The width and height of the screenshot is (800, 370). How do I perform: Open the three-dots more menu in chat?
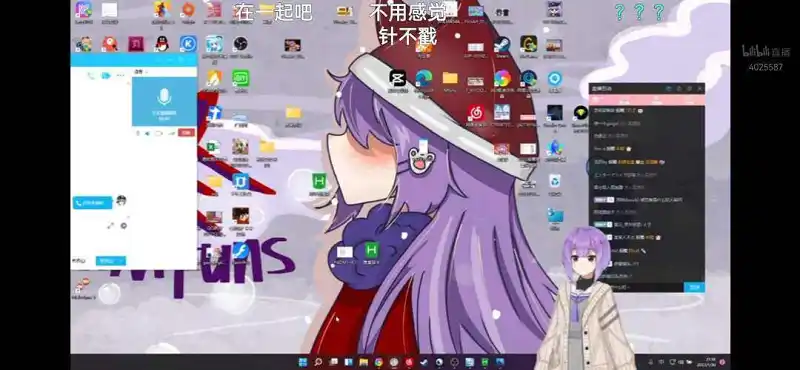[120, 76]
